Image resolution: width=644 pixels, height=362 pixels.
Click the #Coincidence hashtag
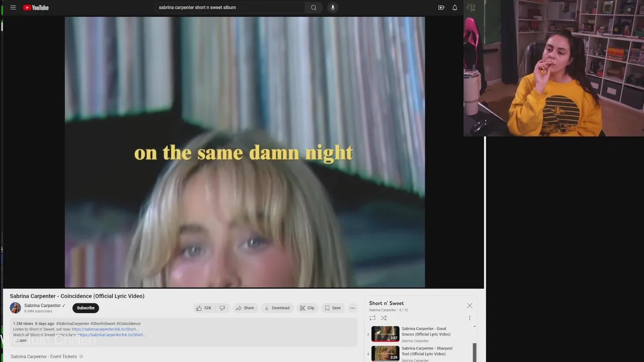pos(128,324)
